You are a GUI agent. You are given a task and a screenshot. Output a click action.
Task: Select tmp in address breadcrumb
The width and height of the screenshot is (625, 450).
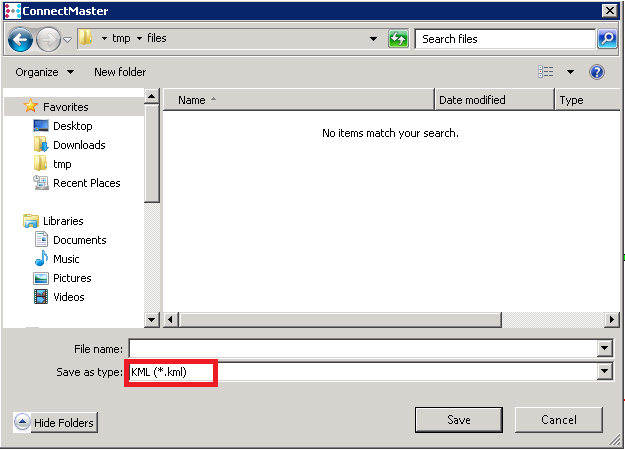coord(121,38)
